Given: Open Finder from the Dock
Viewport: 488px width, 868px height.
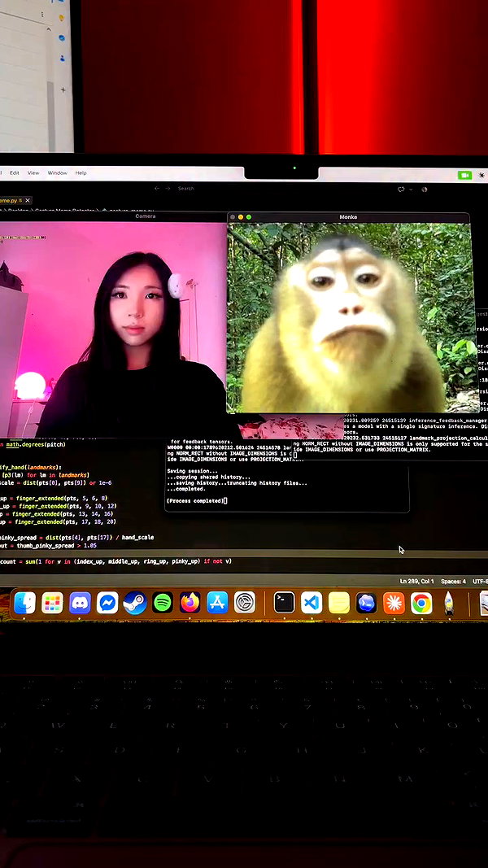Looking at the screenshot, I should point(25,602).
